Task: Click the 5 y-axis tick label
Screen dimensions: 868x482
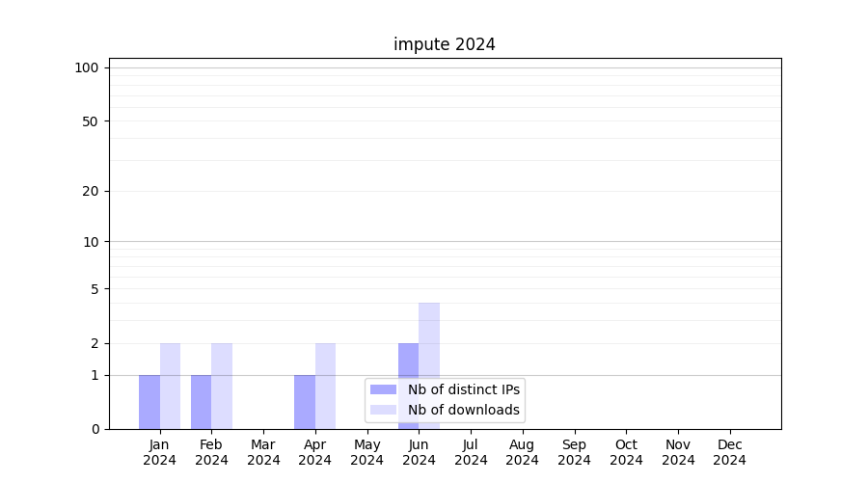Action: pyautogui.click(x=95, y=288)
